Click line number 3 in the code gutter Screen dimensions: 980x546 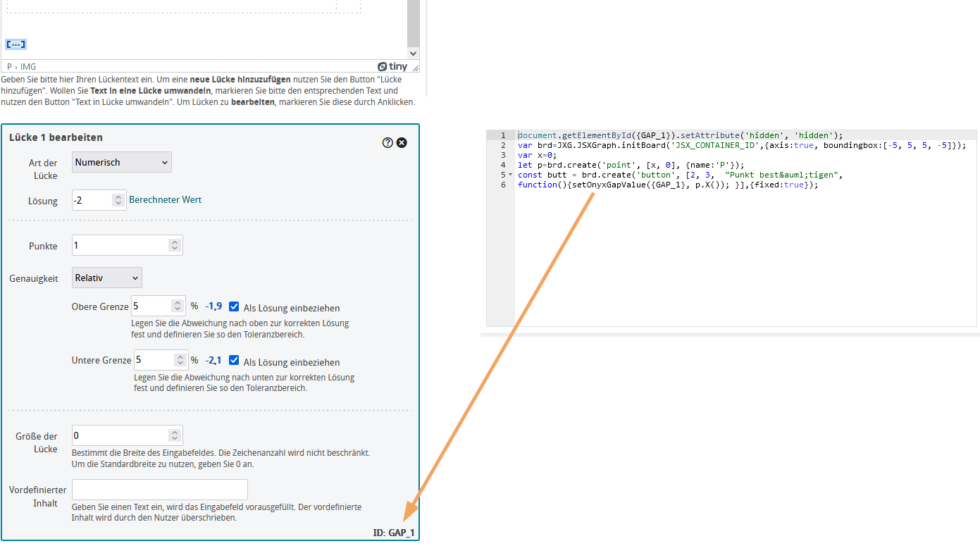(x=503, y=154)
